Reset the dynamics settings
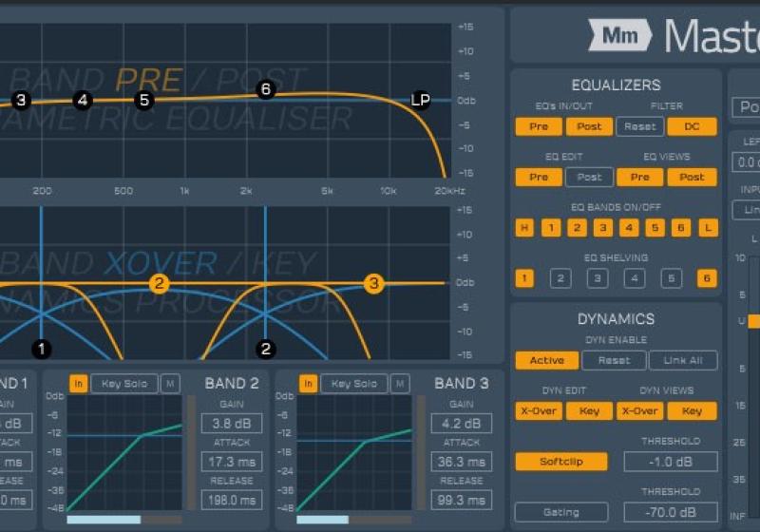760x532 pixels. click(x=614, y=360)
